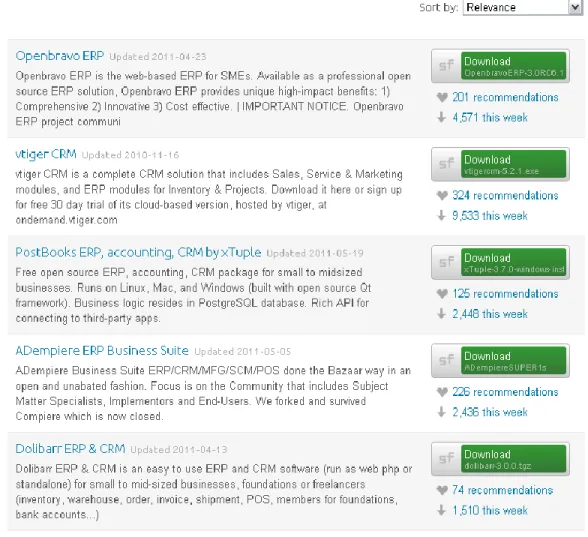View the 226 recommendations for ADempiere

(x=505, y=392)
